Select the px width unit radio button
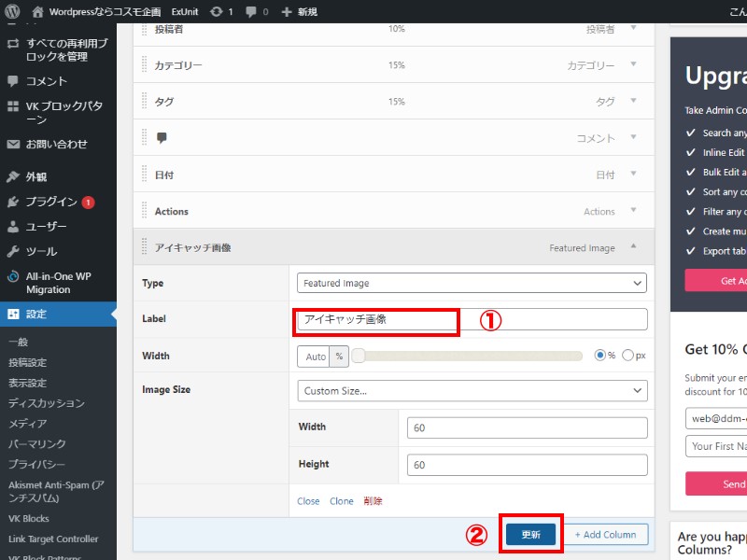 [627, 356]
